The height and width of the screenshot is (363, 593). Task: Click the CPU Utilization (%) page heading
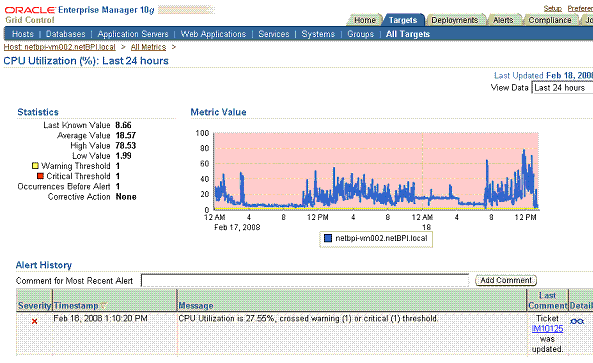coord(86,61)
